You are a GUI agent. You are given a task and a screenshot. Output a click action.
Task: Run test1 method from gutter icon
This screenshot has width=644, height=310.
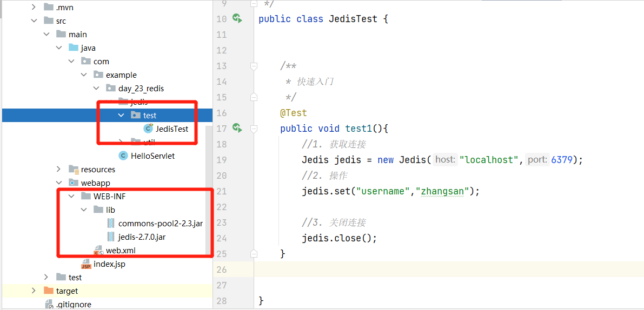pos(237,128)
